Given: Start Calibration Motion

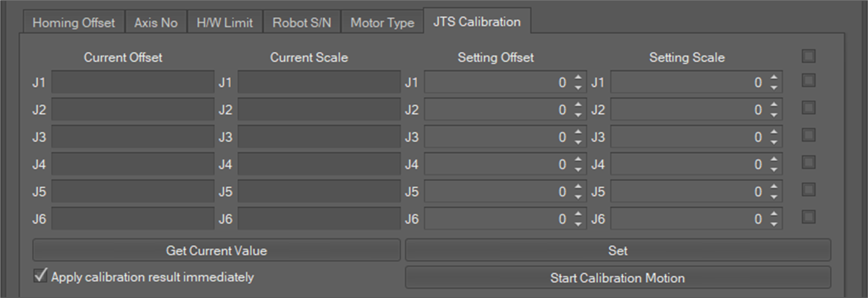Looking at the screenshot, I should tap(618, 278).
